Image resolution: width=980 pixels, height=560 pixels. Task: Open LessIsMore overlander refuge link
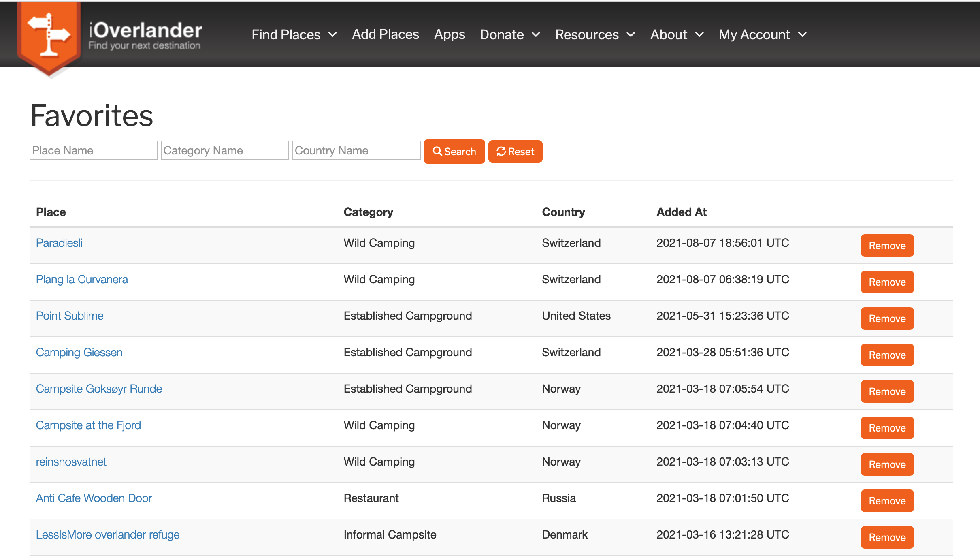click(x=107, y=534)
